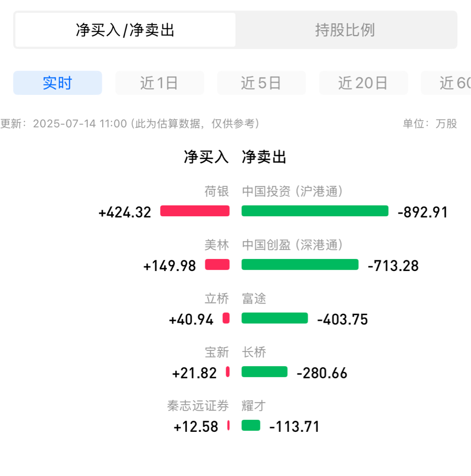Click the green bar for 富途
This screenshot has height=476, width=471.
(275, 318)
